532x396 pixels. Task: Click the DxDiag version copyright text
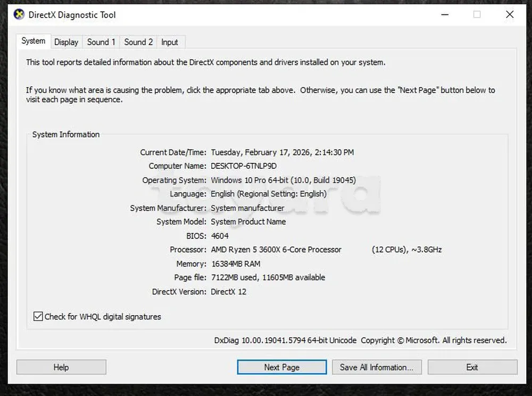tap(360, 340)
